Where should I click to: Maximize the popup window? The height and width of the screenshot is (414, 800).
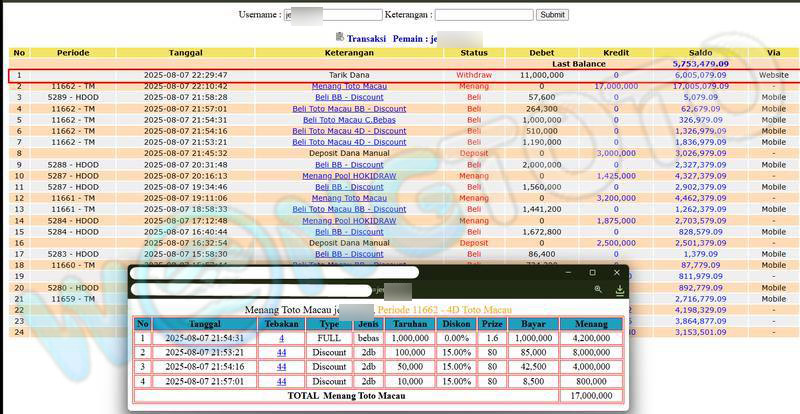pyautogui.click(x=592, y=272)
